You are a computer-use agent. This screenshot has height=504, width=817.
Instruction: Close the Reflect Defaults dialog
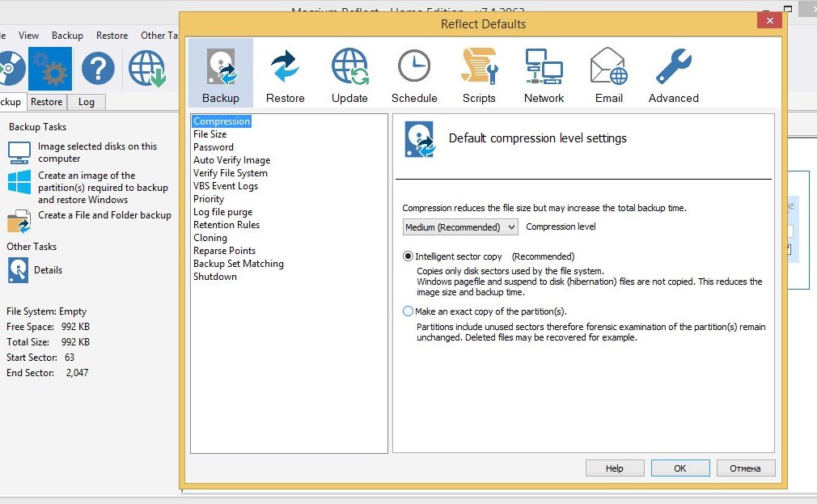click(769, 20)
